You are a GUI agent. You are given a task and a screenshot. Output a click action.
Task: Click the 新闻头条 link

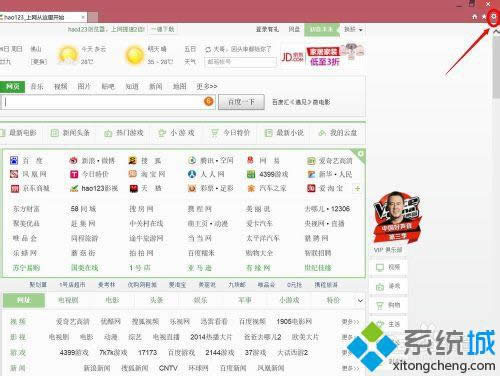click(x=76, y=133)
